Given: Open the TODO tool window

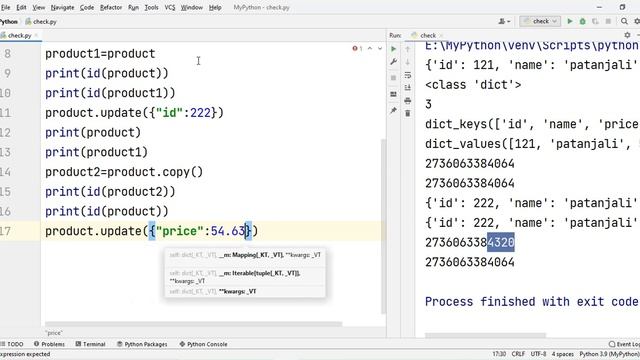Looking at the screenshot, I should [x=12, y=344].
